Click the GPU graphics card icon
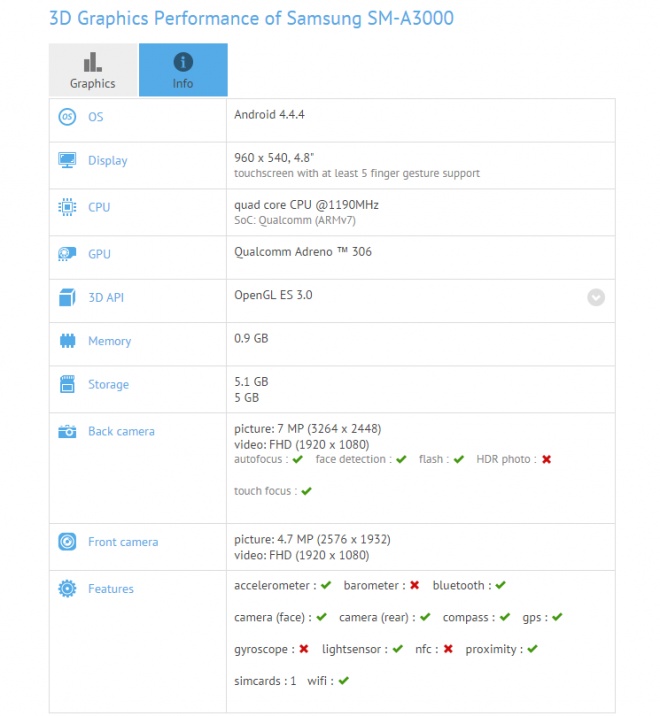660x716 pixels. pyautogui.click(x=67, y=254)
